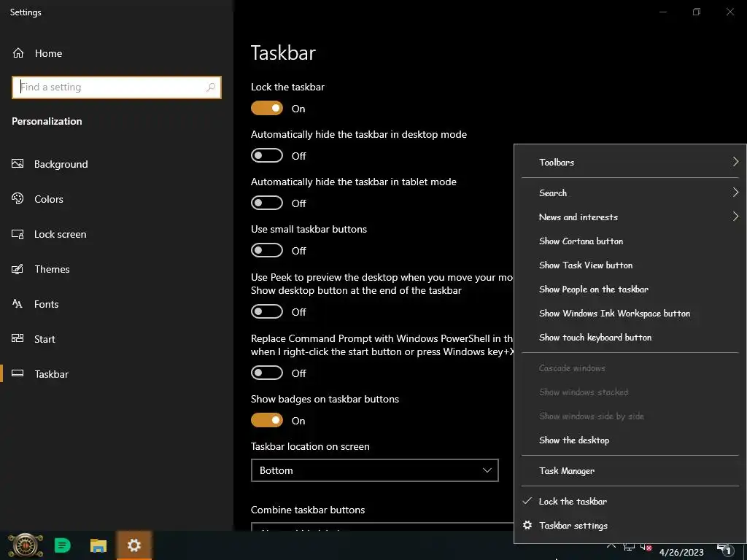This screenshot has width=747, height=560.
Task: Open the Taskbar location on screen dropdown
Action: 374,470
